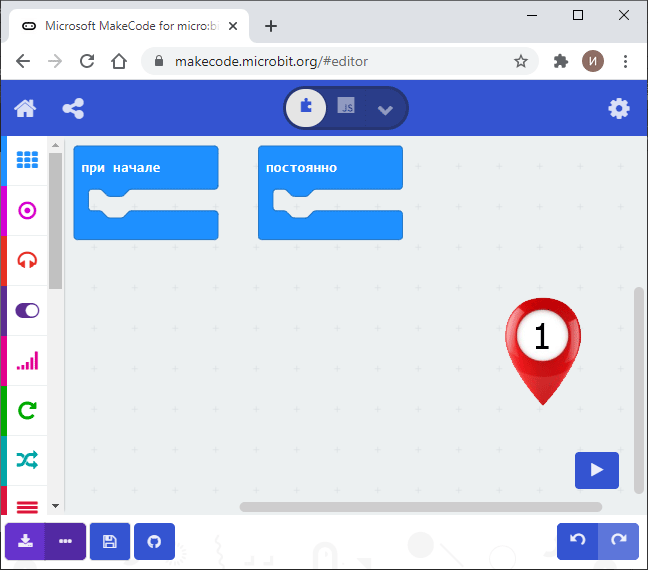Image resolution: width=648 pixels, height=570 pixels.
Task: Close the MakeCode browser tab
Action: point(233,26)
